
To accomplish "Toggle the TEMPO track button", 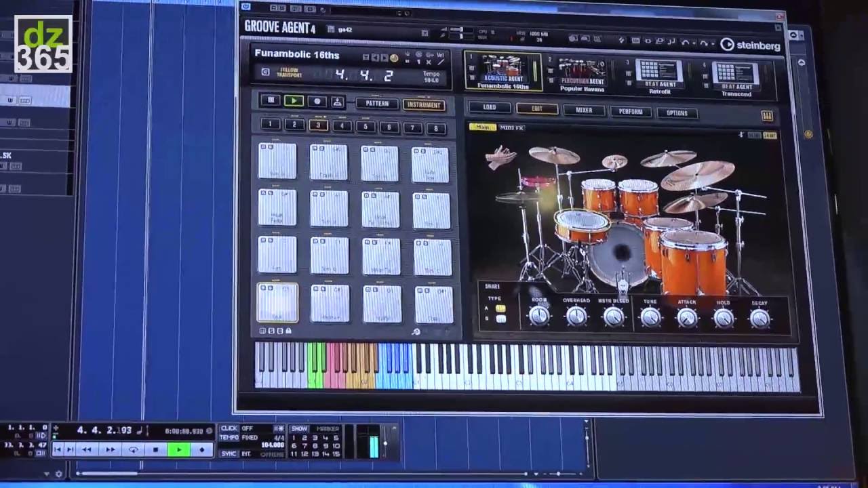I will click(229, 437).
